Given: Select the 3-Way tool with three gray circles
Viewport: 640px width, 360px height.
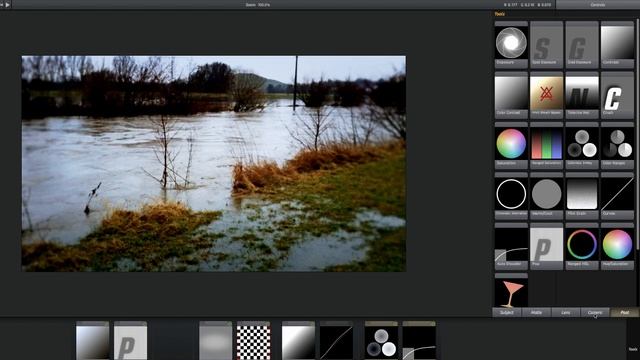Looking at the screenshot, I should (582, 146).
